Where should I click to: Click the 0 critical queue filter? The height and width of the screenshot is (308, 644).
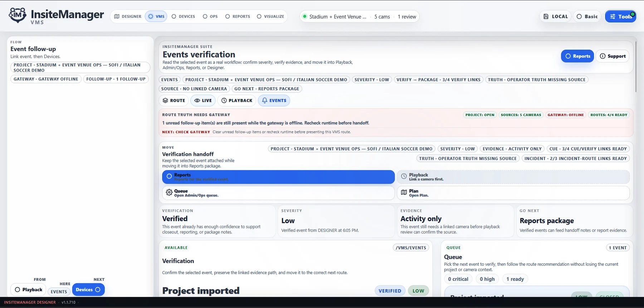(x=458, y=279)
